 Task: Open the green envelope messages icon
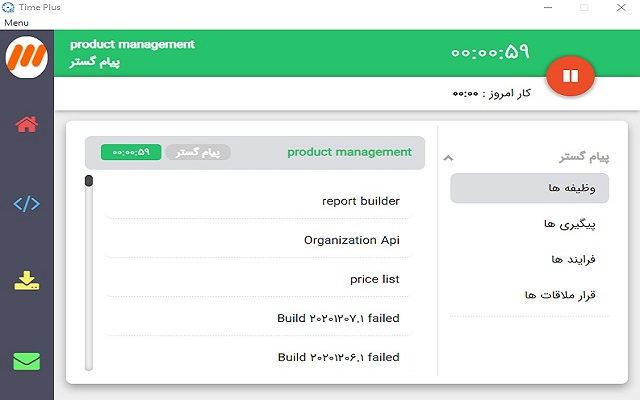[x=27, y=361]
